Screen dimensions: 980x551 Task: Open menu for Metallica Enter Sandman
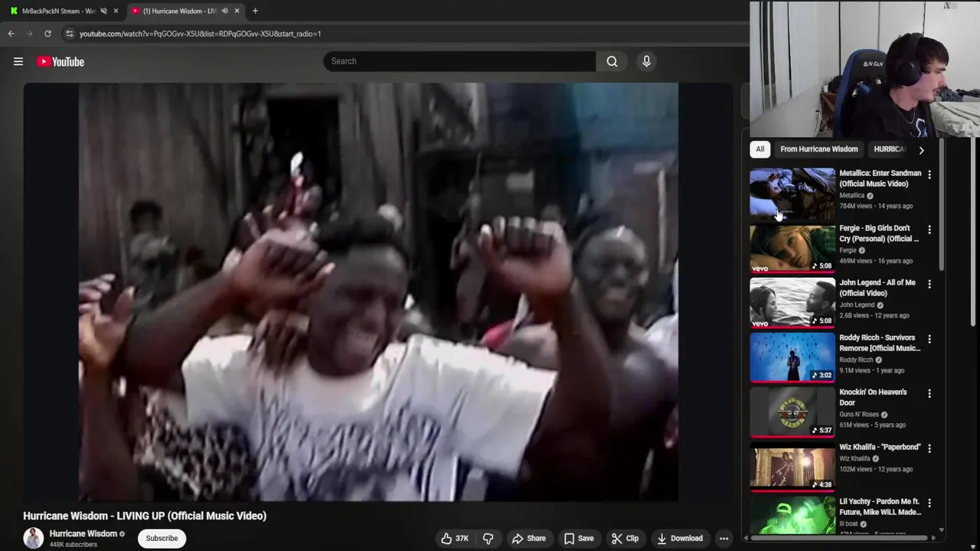pyautogui.click(x=929, y=174)
